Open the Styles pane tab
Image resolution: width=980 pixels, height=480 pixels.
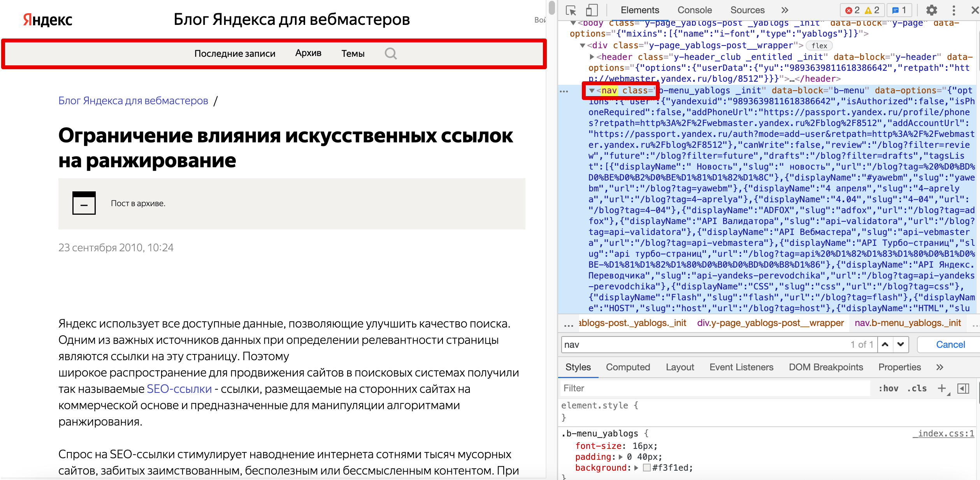[x=578, y=367]
